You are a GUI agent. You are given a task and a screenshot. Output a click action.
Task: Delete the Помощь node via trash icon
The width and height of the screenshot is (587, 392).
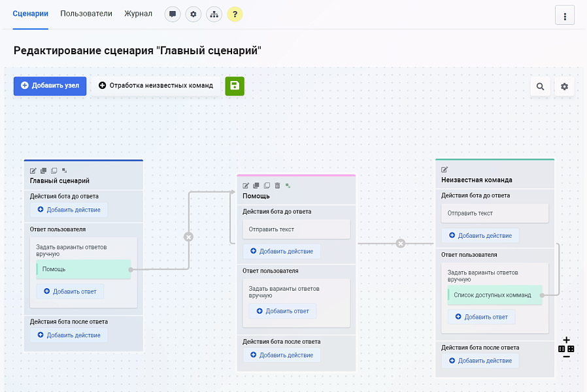[x=277, y=186]
